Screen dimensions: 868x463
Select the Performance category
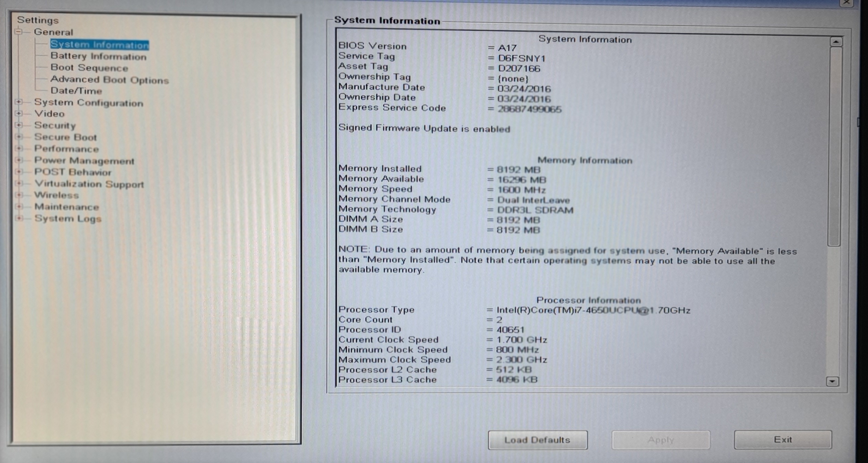[x=67, y=149]
